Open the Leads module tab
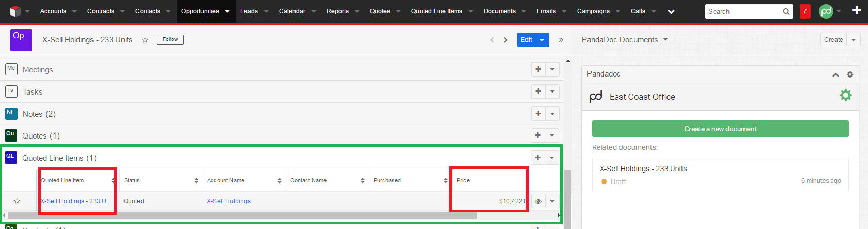 249,11
